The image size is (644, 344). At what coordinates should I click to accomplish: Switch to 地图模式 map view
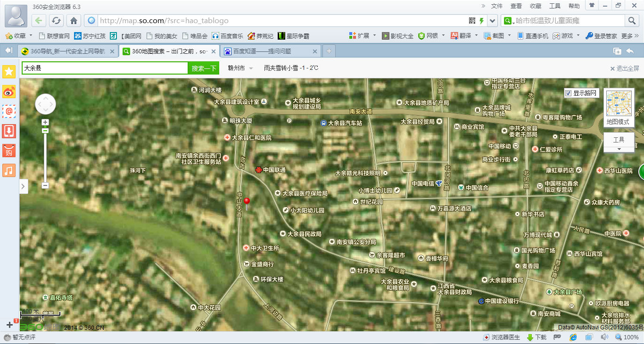619,108
